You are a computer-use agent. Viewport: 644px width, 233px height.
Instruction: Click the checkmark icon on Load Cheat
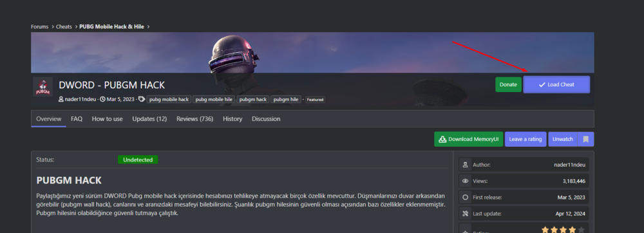[x=542, y=84]
